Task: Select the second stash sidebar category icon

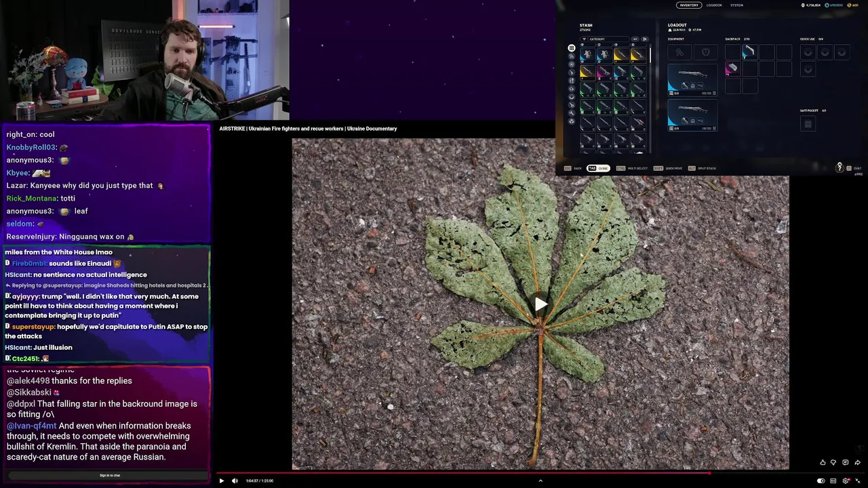Action: [572, 56]
